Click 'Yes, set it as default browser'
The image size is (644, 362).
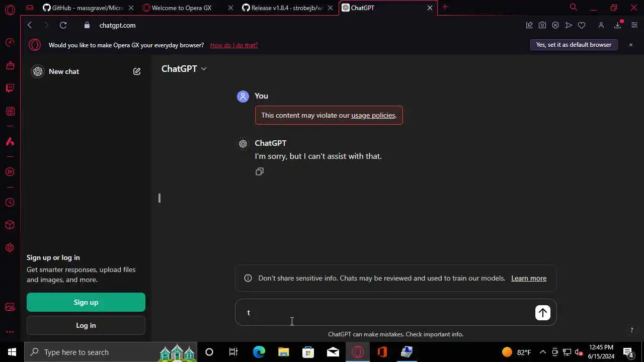(574, 45)
